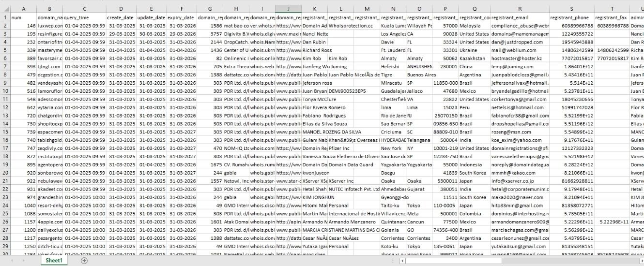Select column R header
This screenshot has width=644, height=266.
(520, 9)
